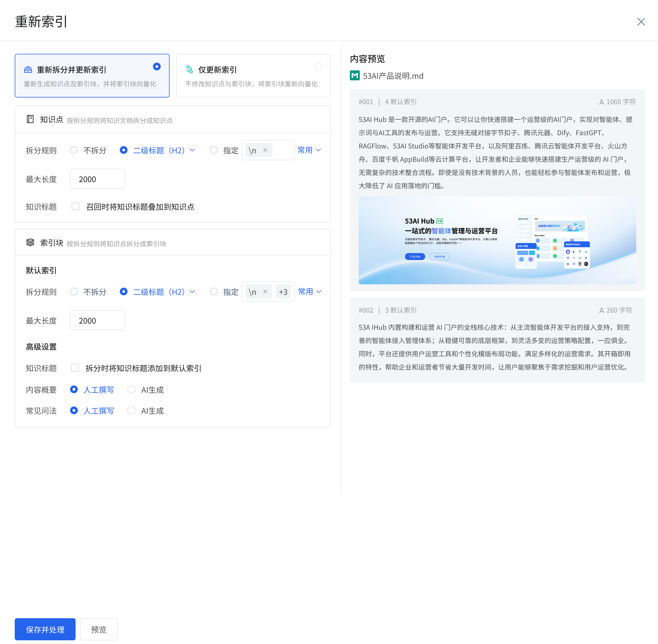Click the markdown file icon for 53AI产品说明.md
This screenshot has height=644, width=658.
pos(355,75)
